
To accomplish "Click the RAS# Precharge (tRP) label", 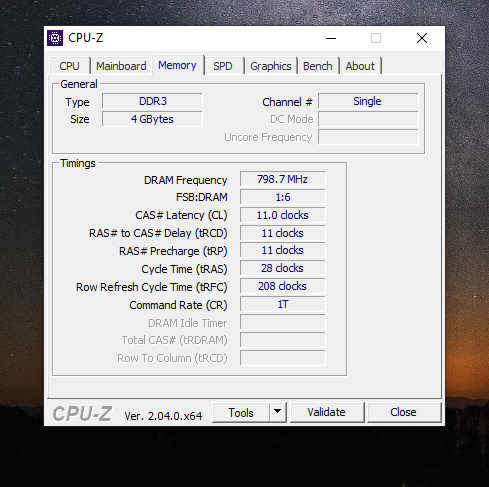I will coord(173,251).
